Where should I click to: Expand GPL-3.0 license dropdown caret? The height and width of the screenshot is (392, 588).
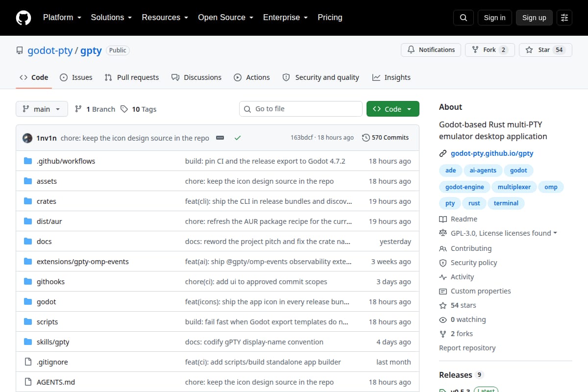555,233
